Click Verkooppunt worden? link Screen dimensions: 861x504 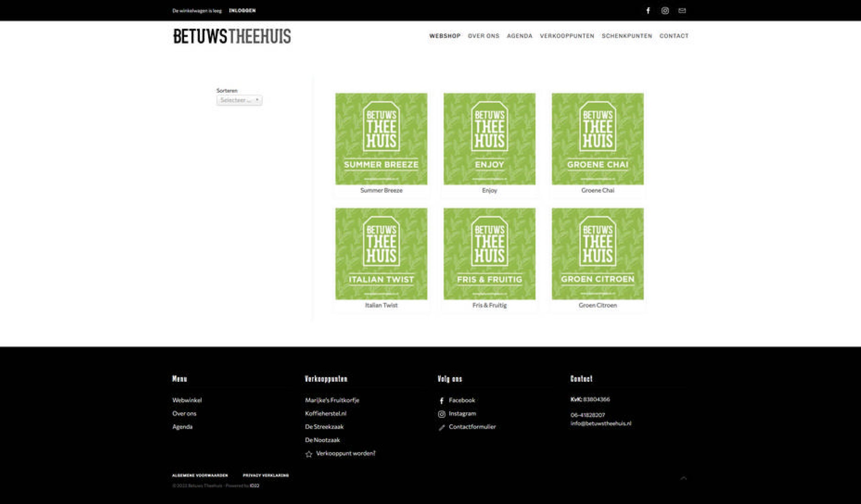click(x=345, y=454)
